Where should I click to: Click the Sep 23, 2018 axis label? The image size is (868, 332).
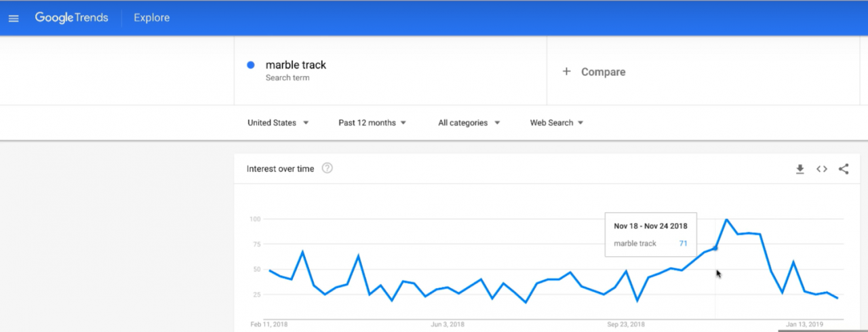click(x=626, y=325)
